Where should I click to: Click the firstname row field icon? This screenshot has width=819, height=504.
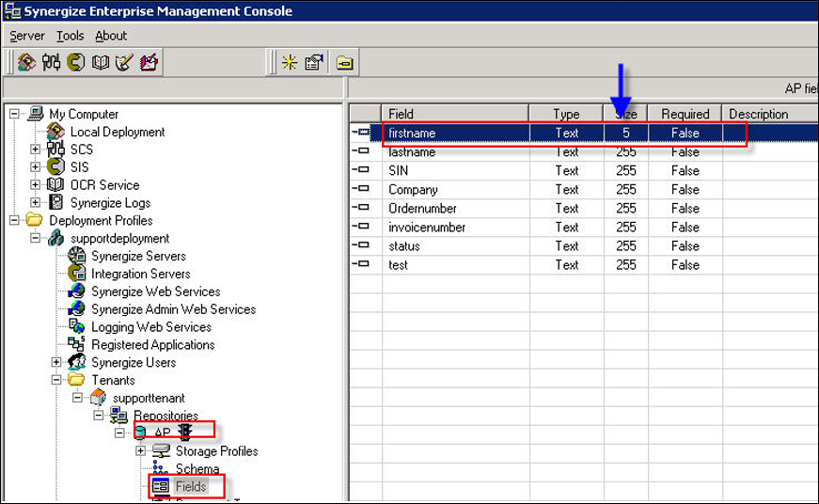tap(361, 133)
